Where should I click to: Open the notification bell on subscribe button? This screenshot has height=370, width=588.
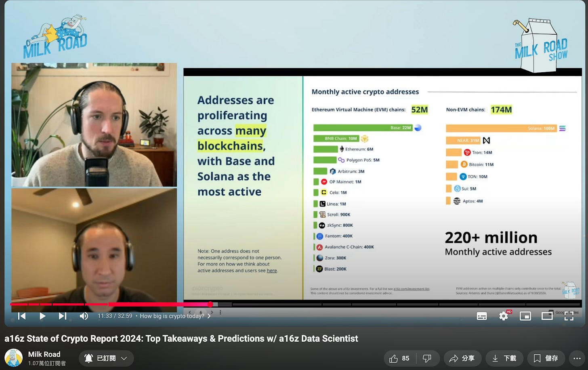[88, 358]
